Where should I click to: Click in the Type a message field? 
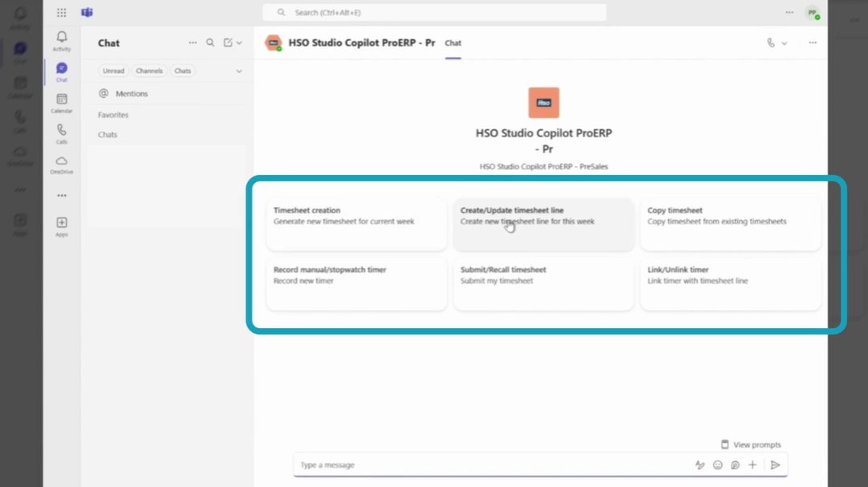pyautogui.click(x=489, y=465)
